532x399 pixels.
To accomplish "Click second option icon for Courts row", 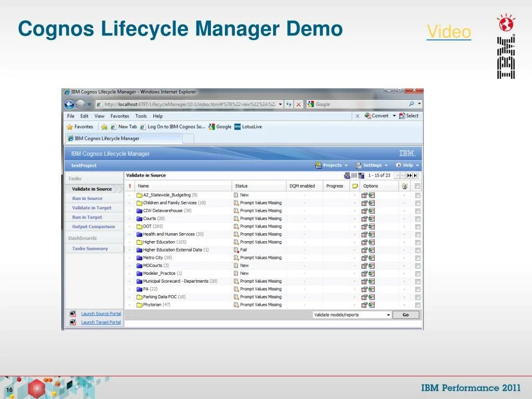I will [x=372, y=219].
